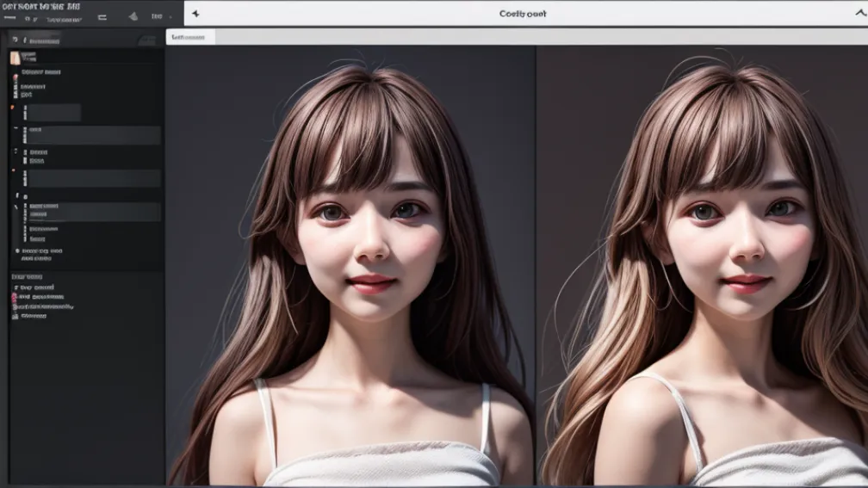
Task: Select the skin-tone thumbnail at the top of the left panel list
Action: point(15,58)
